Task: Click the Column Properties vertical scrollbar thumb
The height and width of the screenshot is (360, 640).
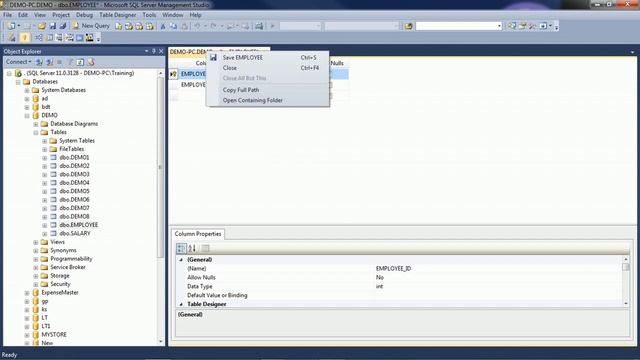Action: pyautogui.click(x=626, y=267)
